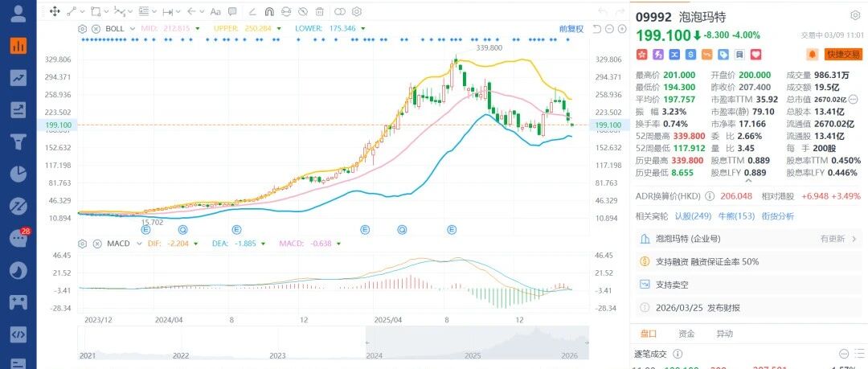
Task: Click the red heart favorite icon
Action: (x=755, y=55)
